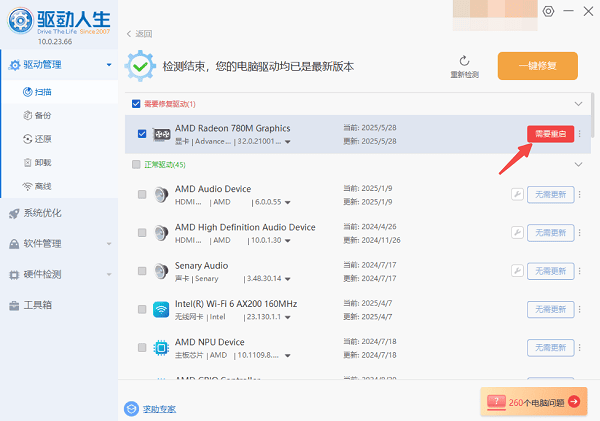This screenshot has width=600, height=421.
Task: Expand the 软件管理 sidebar section
Action: (109, 244)
